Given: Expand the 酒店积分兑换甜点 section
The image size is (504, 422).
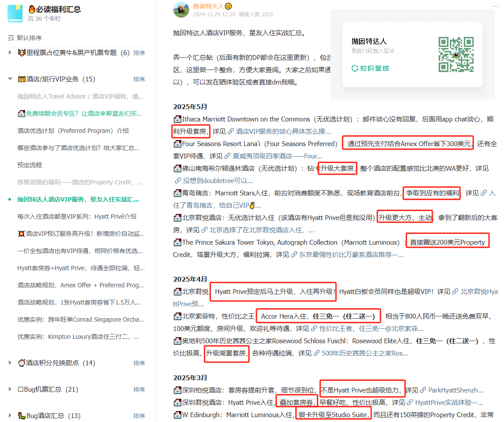Looking at the screenshot, I should (10, 363).
